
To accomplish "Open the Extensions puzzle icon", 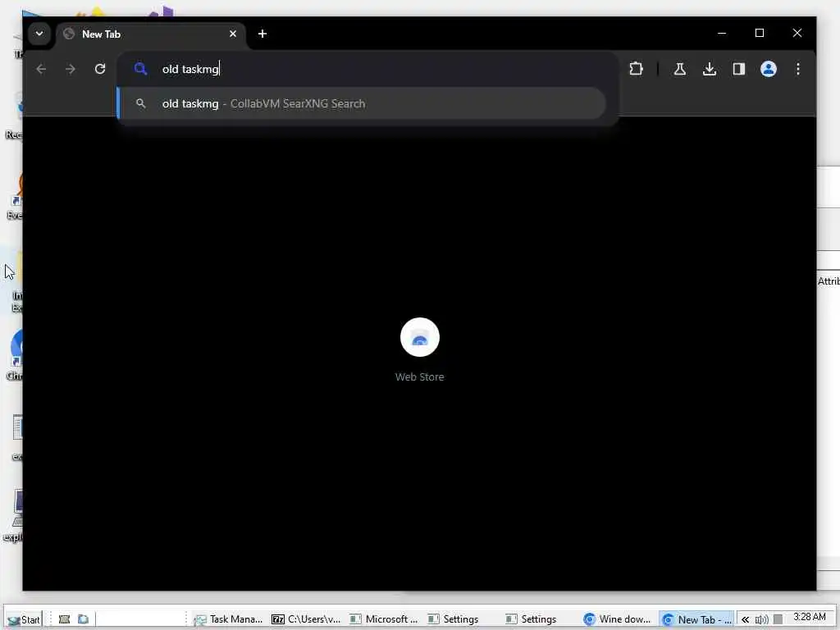I will [636, 69].
